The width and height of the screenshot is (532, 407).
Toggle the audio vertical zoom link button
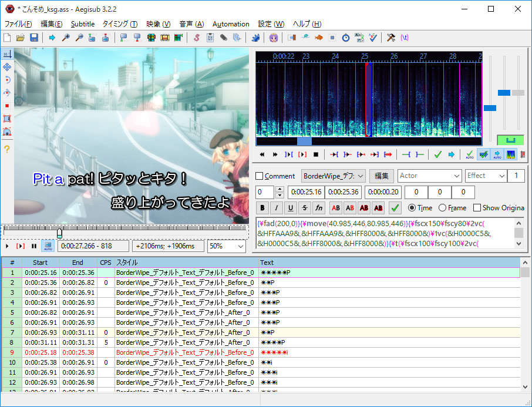[511, 140]
